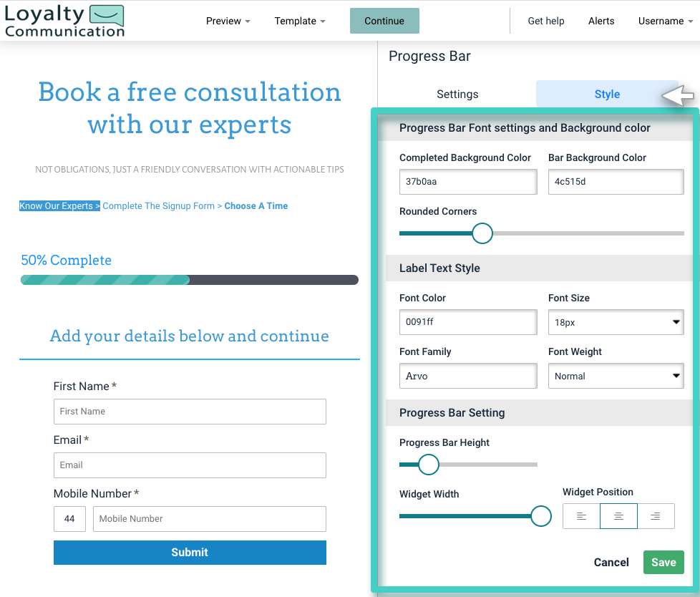Switch to the Style tab

[x=607, y=94]
